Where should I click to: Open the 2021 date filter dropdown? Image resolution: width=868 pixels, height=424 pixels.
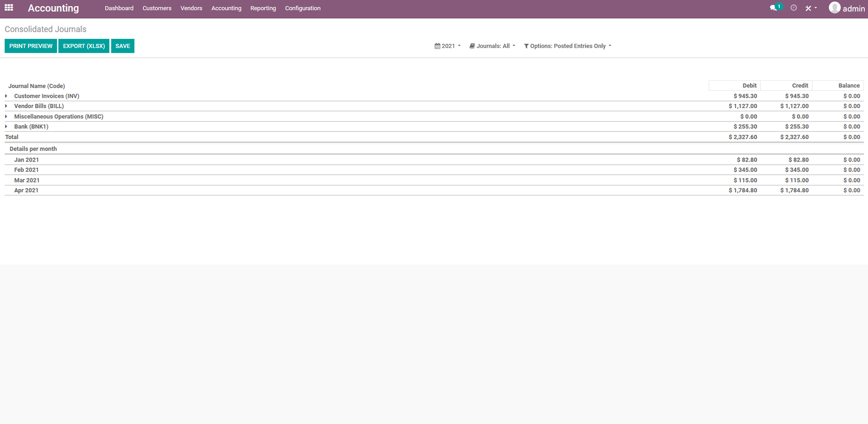click(447, 46)
